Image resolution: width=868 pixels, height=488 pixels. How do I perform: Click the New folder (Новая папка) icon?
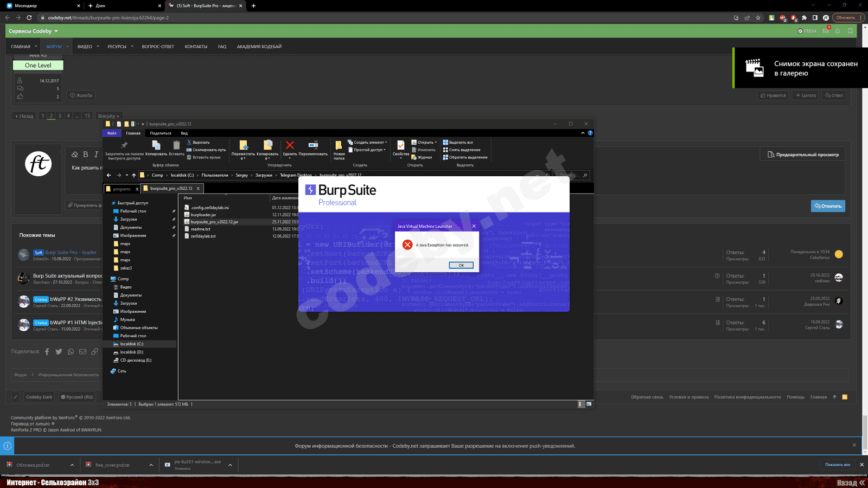tap(339, 145)
